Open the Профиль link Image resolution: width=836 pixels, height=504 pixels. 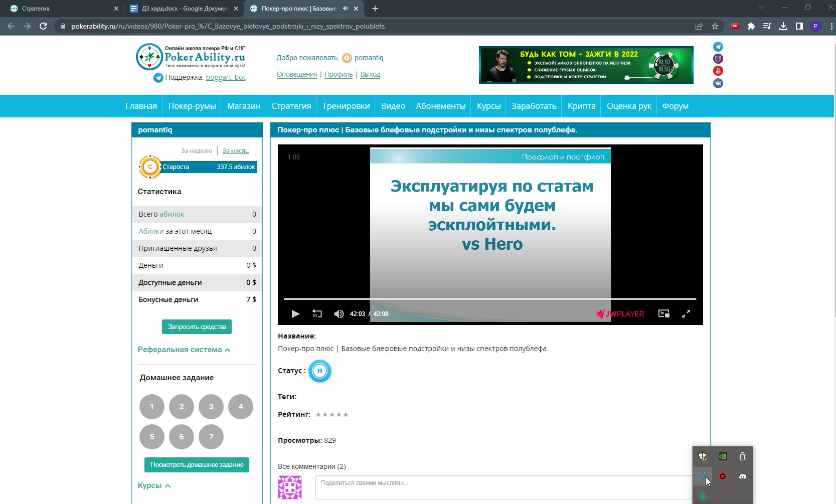tap(339, 74)
